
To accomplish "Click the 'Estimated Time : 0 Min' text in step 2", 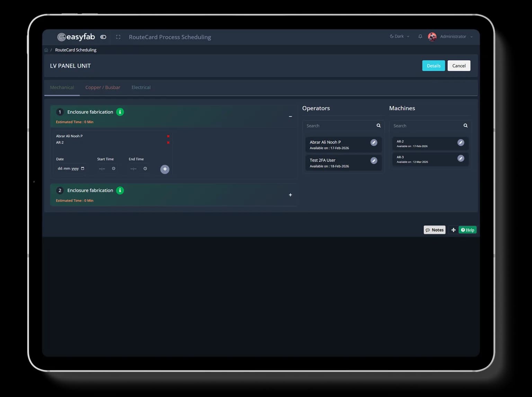I will [x=74, y=200].
